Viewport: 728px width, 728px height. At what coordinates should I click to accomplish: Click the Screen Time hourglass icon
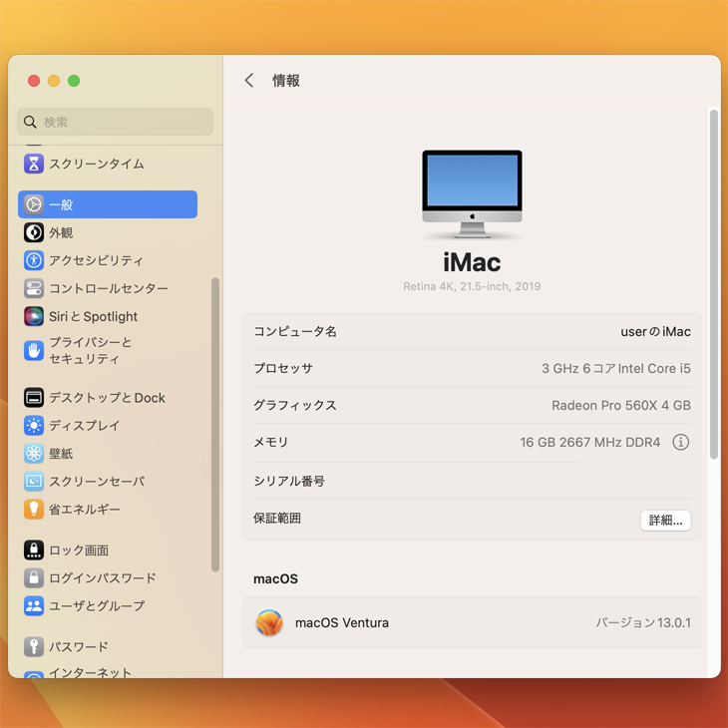[34, 164]
